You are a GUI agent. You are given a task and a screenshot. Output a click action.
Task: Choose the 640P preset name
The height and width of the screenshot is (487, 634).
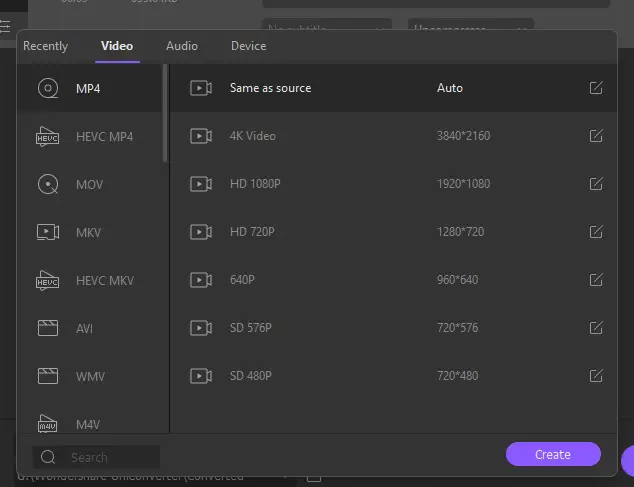pos(242,279)
